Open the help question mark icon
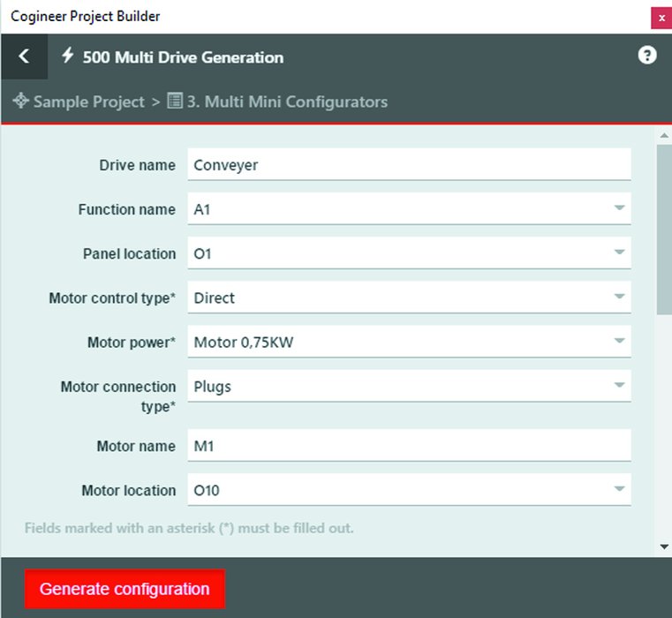This screenshot has height=618, width=672. pyautogui.click(x=647, y=56)
